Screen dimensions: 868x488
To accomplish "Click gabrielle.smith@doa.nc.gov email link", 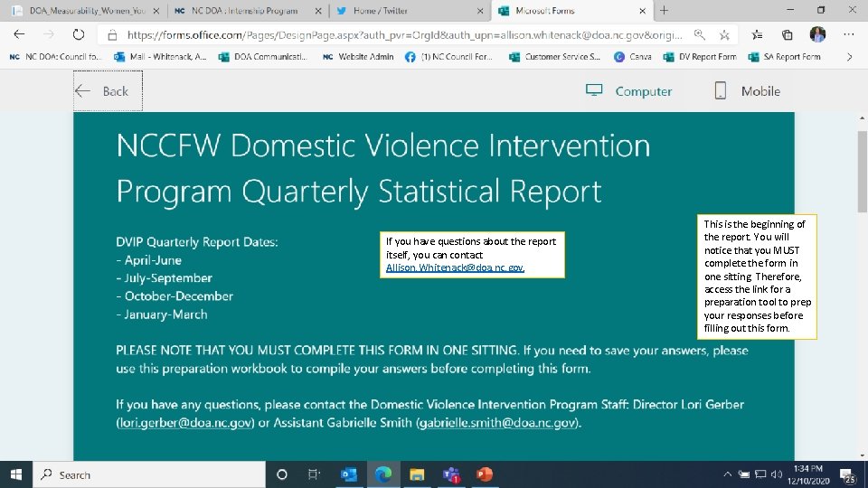I will click(x=497, y=423).
